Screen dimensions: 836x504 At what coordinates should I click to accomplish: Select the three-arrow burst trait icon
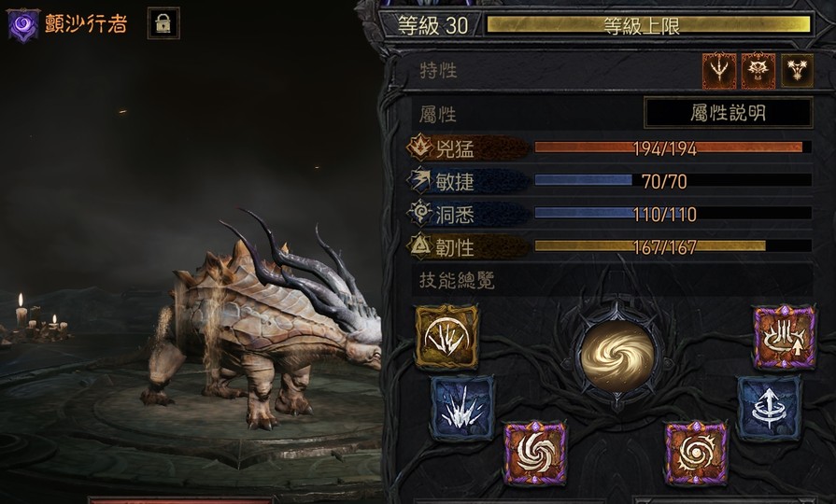pos(798,70)
